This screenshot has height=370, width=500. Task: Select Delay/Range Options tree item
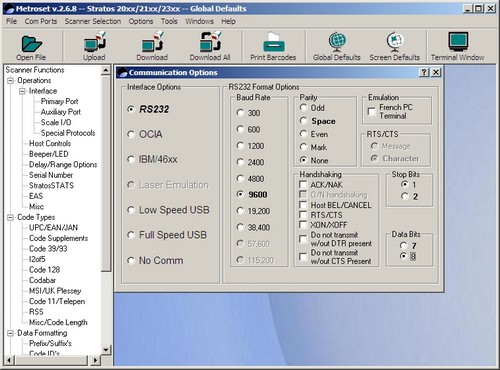pos(63,165)
